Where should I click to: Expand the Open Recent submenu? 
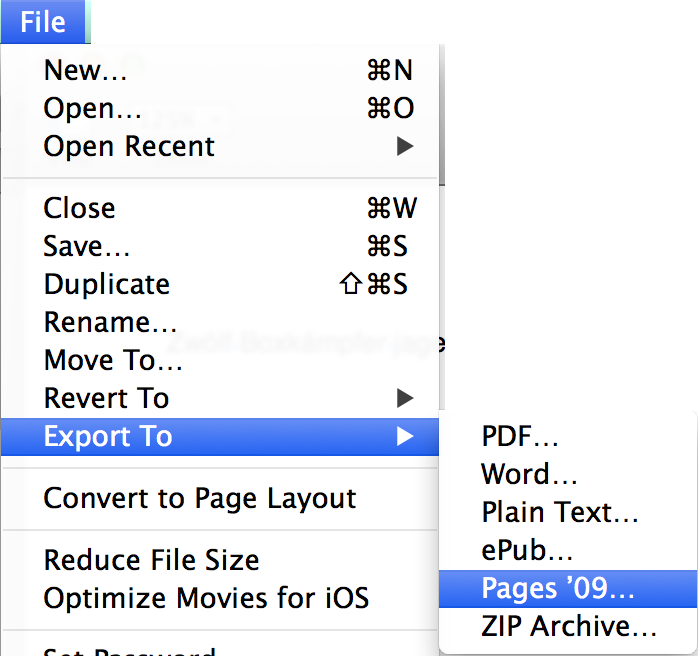[129, 146]
